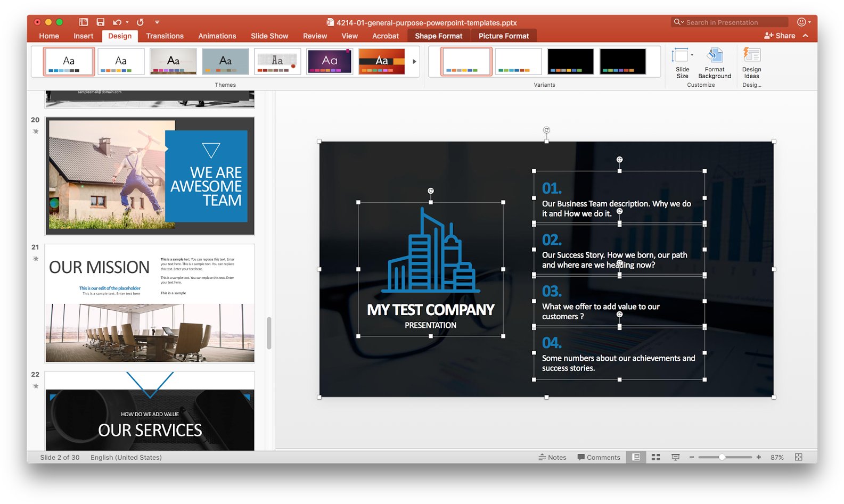
Task: Click the Share button
Action: click(780, 36)
